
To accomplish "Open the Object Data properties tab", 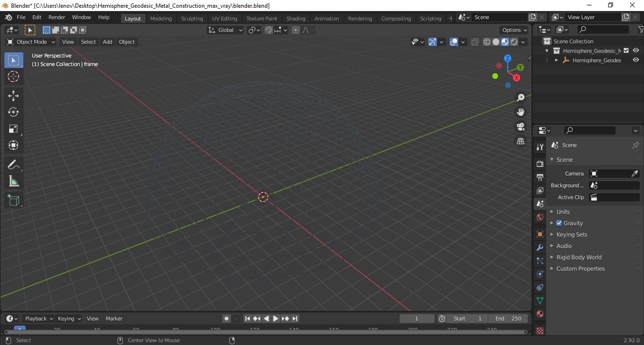I will pyautogui.click(x=540, y=301).
